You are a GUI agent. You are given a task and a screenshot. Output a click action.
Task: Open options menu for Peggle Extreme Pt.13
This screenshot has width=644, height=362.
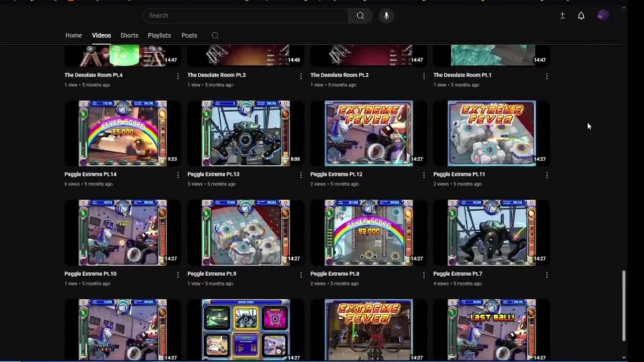(301, 175)
